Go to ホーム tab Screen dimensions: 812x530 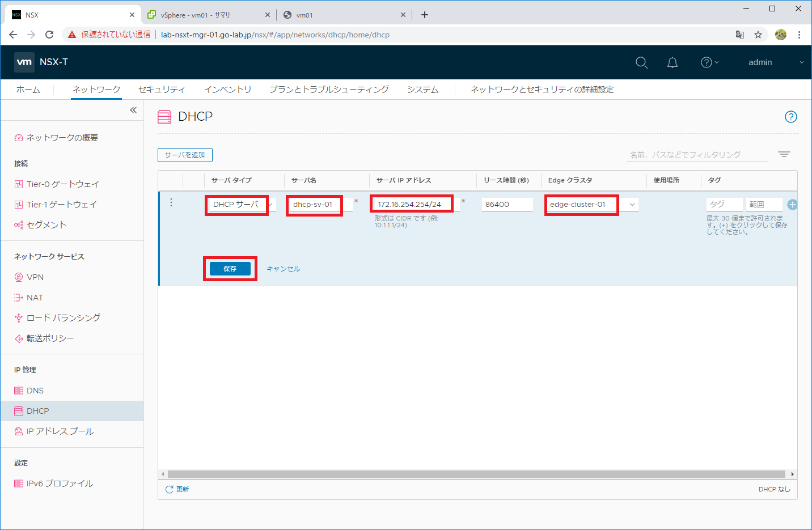click(x=28, y=90)
